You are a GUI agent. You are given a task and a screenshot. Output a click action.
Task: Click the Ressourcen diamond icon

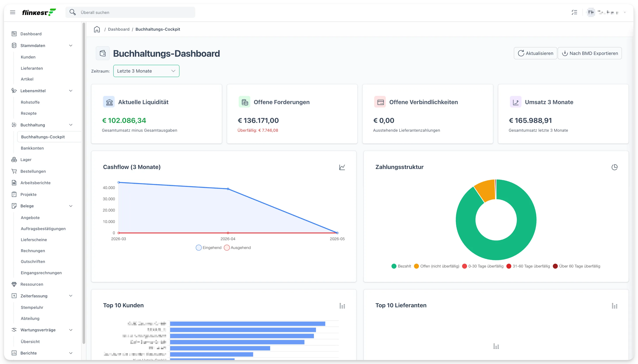(x=14, y=284)
